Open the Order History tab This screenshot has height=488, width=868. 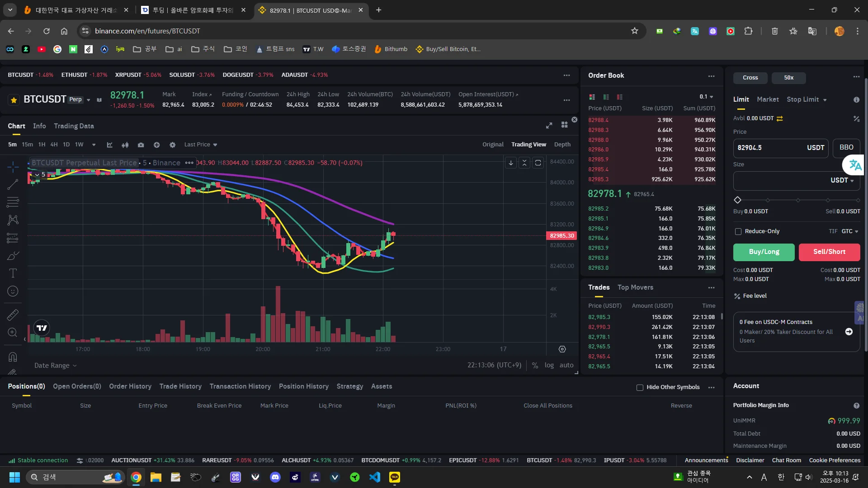(130, 386)
